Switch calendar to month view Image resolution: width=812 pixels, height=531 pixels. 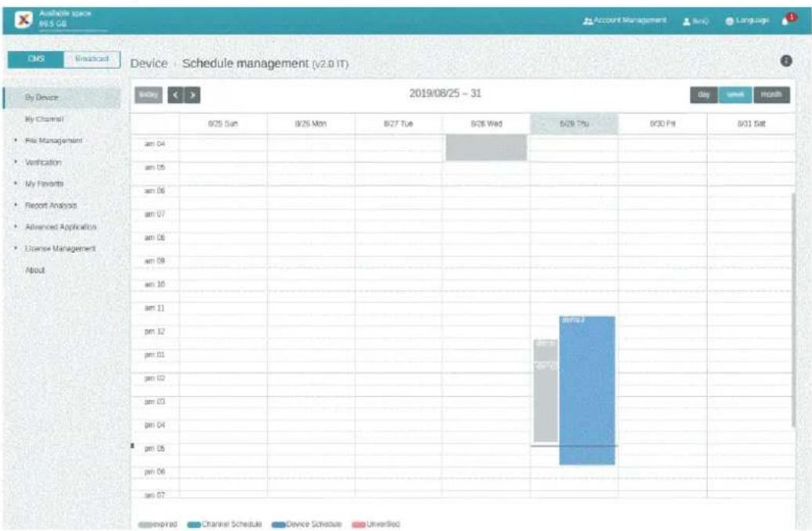coord(771,95)
